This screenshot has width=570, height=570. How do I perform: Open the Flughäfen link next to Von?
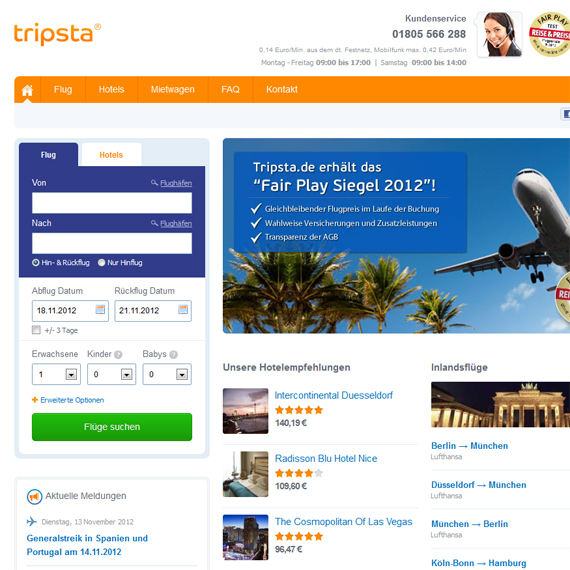pyautogui.click(x=176, y=183)
